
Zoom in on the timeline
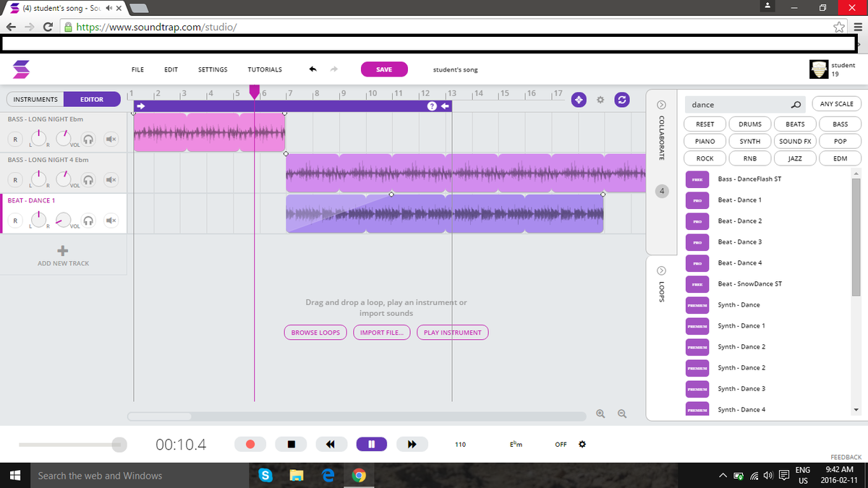[x=600, y=414]
